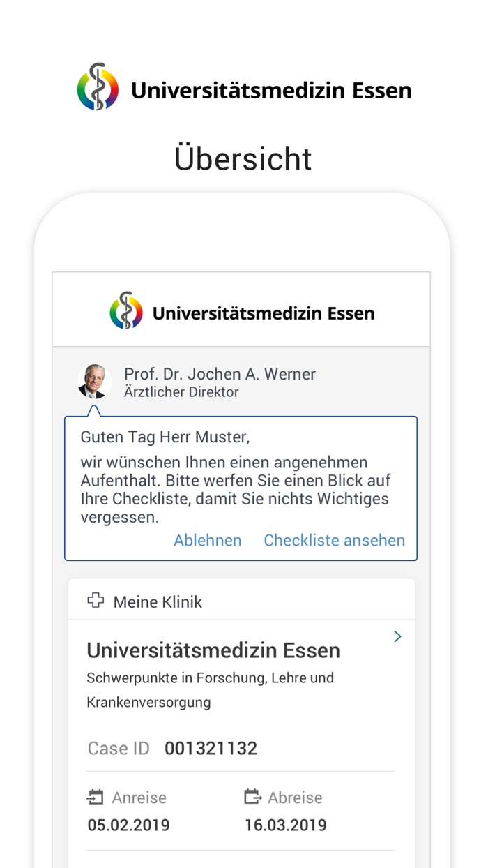Select the Übersicht screen title
The image size is (488, 868).
tap(243, 159)
